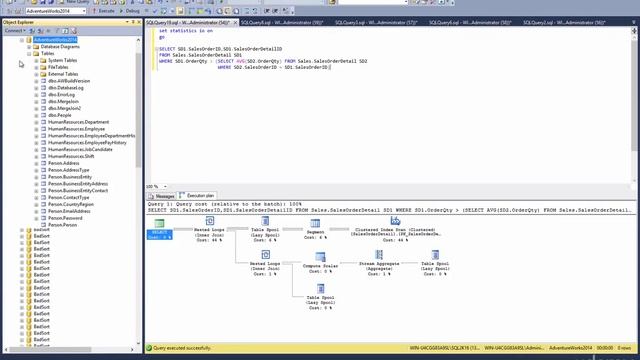Expand the Database Diagrams node
This screenshot has width=640, height=360.
click(x=29, y=47)
